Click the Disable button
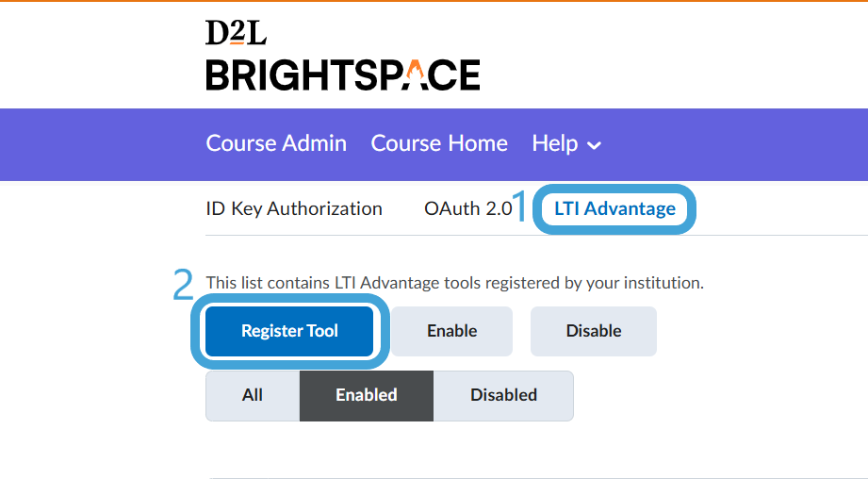This screenshot has height=479, width=868. (594, 331)
